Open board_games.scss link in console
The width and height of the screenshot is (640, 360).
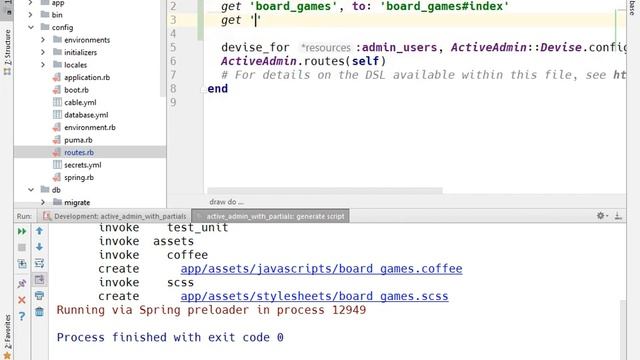coord(314,296)
